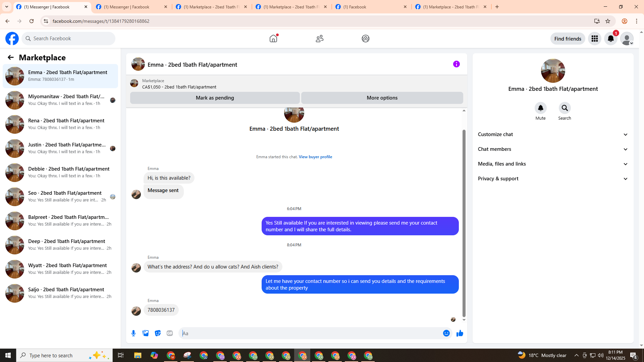This screenshot has height=362, width=644.
Task: Open the Friends tab in the top navigation
Action: [319, 39]
